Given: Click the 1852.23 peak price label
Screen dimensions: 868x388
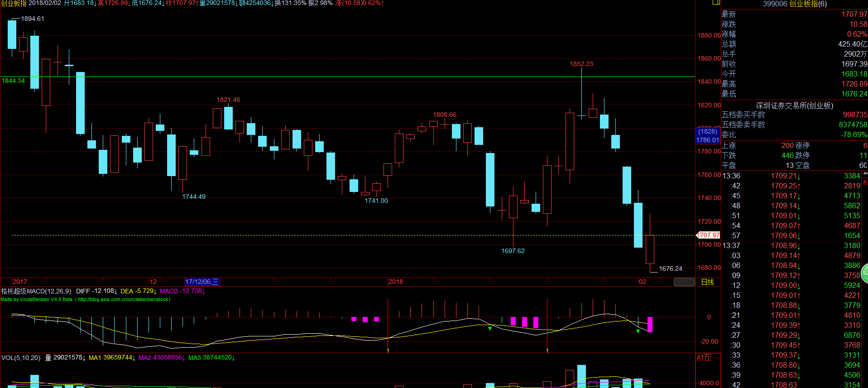Looking at the screenshot, I should [x=581, y=64].
